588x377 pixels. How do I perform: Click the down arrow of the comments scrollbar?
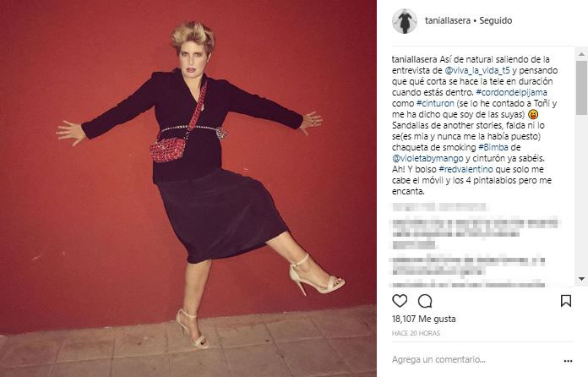581,279
